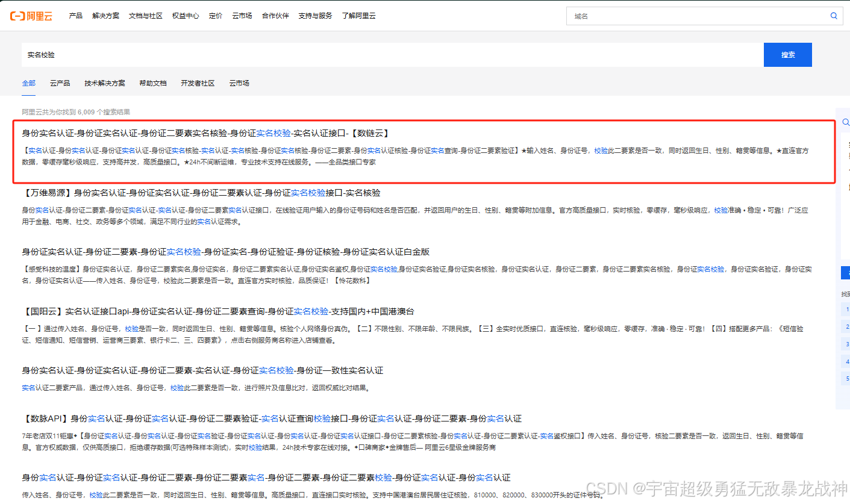This screenshot has height=504, width=850.
Task: Open 了解阿里云 in the top navigation
Action: click(358, 16)
